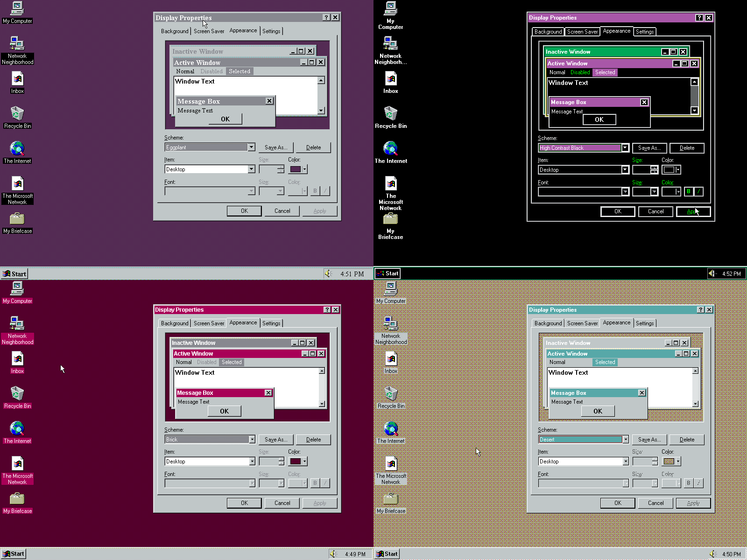Switch to Settings tab in Desert dialog

pyautogui.click(x=644, y=323)
